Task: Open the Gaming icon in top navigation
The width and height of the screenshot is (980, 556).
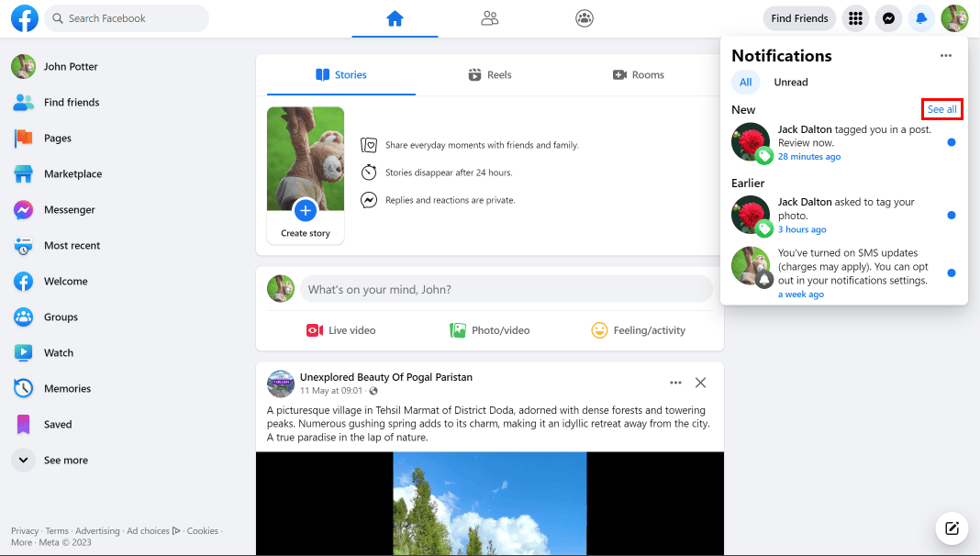Action: [584, 18]
